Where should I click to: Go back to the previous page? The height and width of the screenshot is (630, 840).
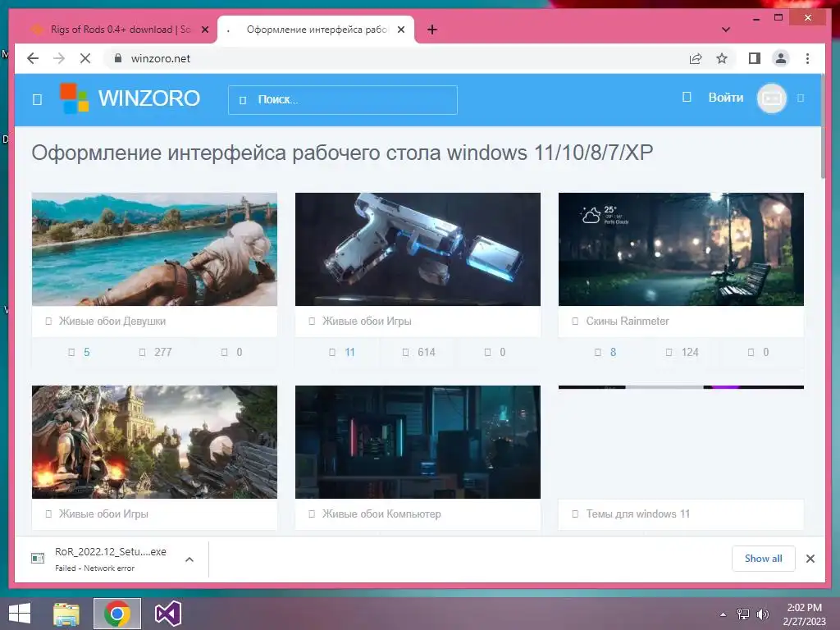pyautogui.click(x=33, y=58)
